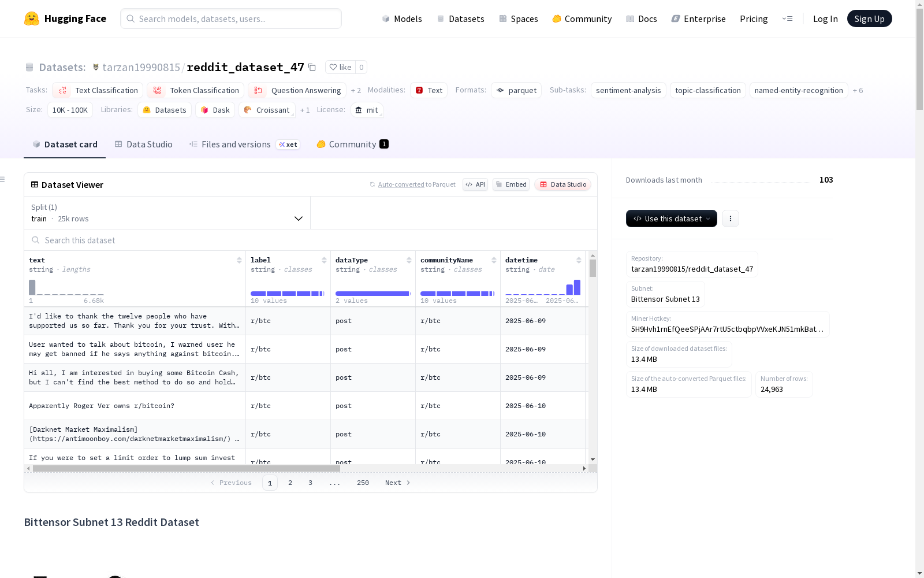The height and width of the screenshot is (578, 924).
Task: Sort the communityName column
Action: click(x=494, y=260)
